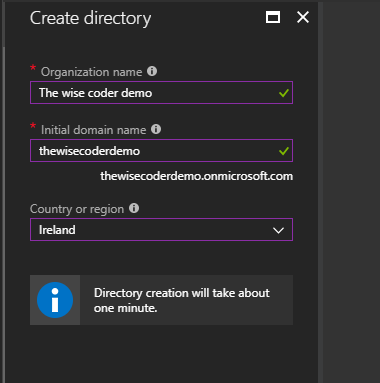Click the thewisecoderdemo.onmicrosoft.com text
The height and width of the screenshot is (383, 380).
point(197,176)
